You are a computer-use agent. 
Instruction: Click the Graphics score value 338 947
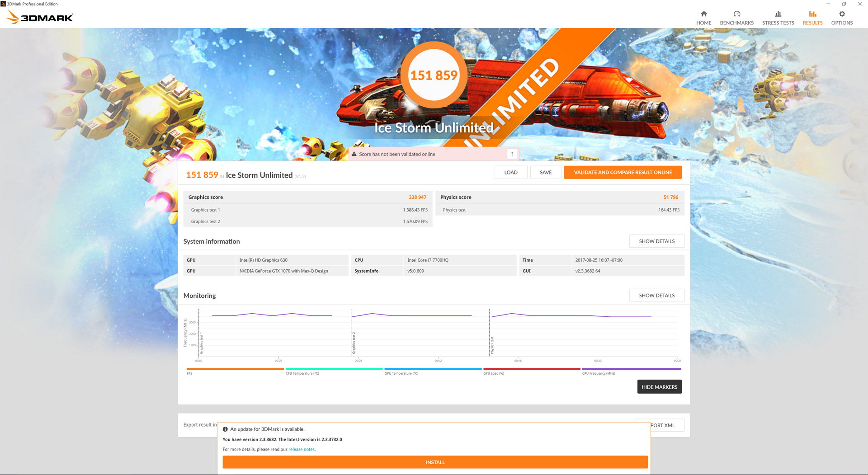417,198
